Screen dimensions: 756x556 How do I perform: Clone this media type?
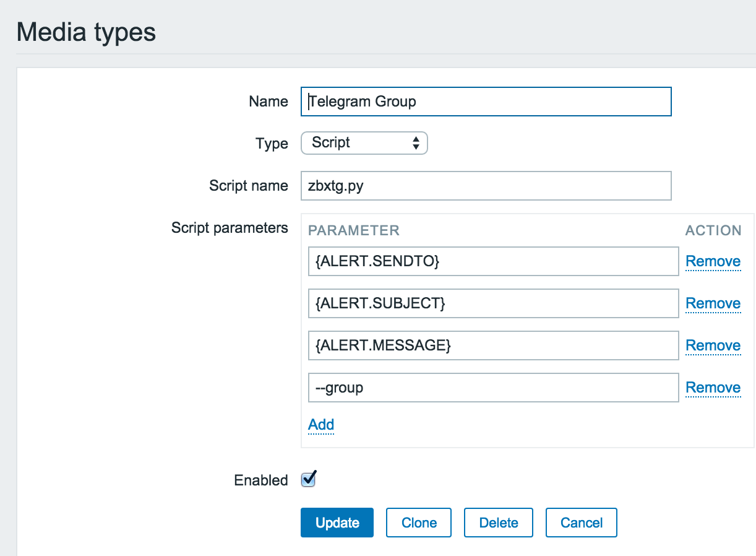(419, 523)
